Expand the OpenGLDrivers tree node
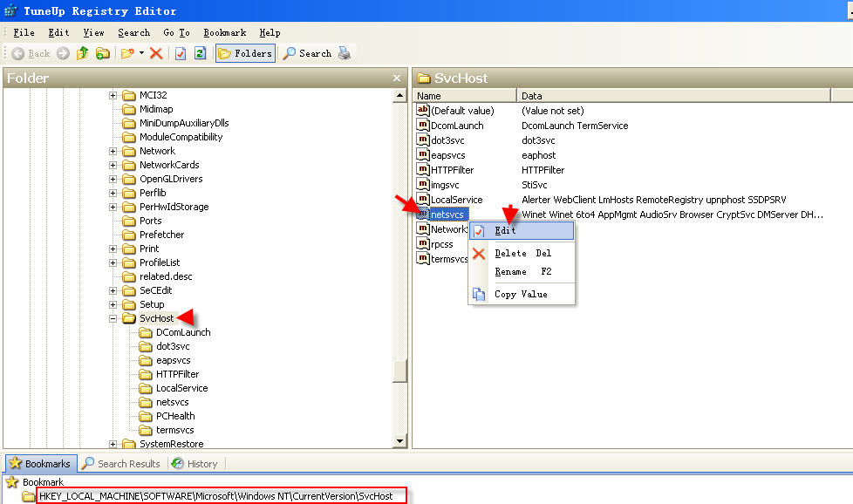This screenshot has height=504, width=853. tap(113, 180)
